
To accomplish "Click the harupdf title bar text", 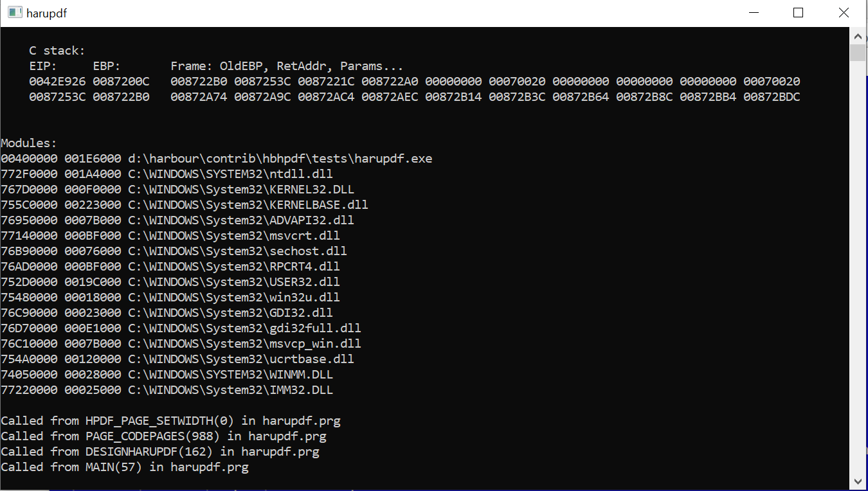I will point(46,13).
